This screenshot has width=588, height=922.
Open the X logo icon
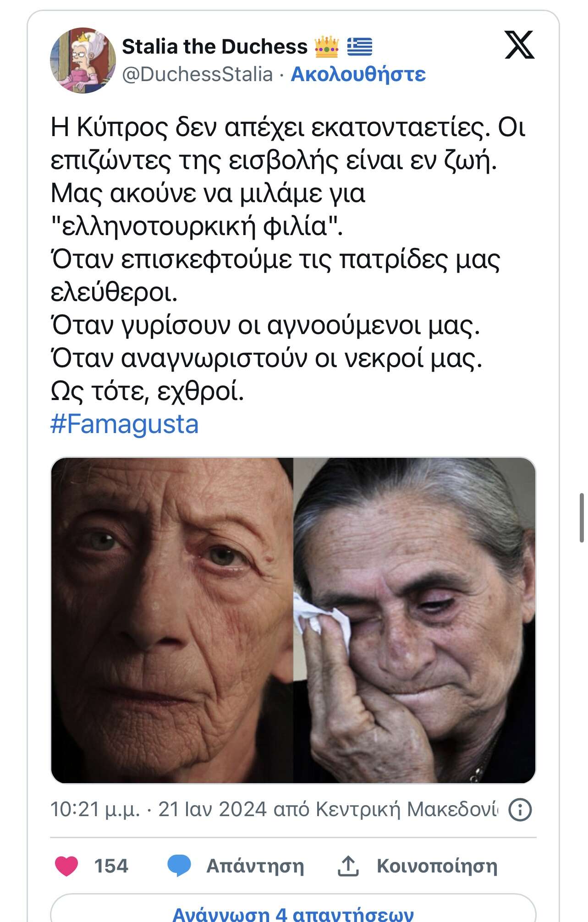pos(519,44)
